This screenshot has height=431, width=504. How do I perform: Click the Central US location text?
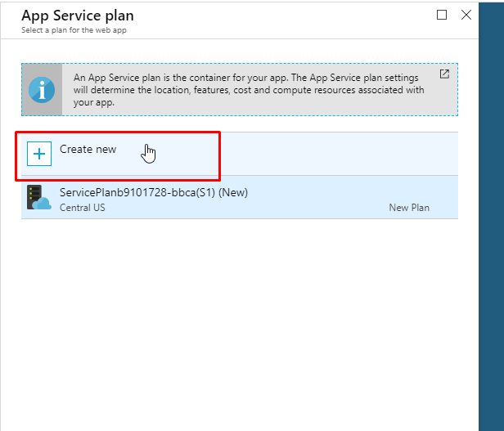coord(83,208)
